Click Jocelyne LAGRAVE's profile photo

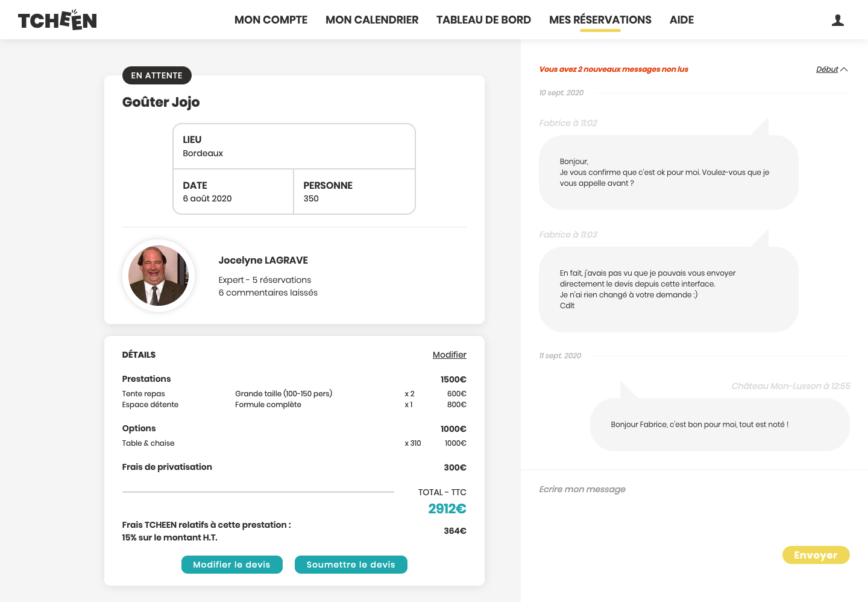pyautogui.click(x=159, y=276)
